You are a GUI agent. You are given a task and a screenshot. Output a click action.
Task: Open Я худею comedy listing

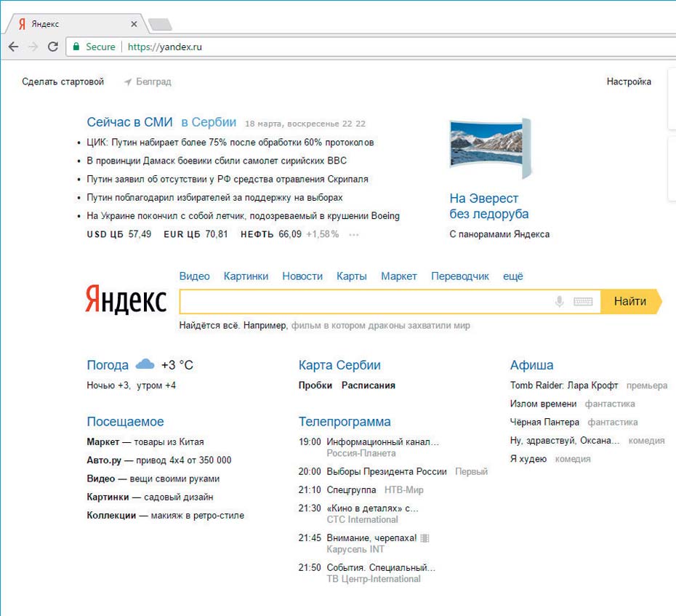tap(528, 459)
